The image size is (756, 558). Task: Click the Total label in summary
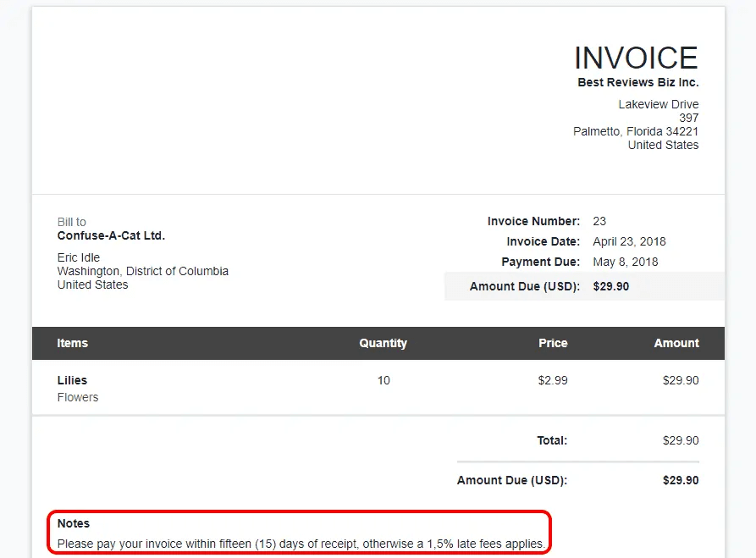click(551, 440)
